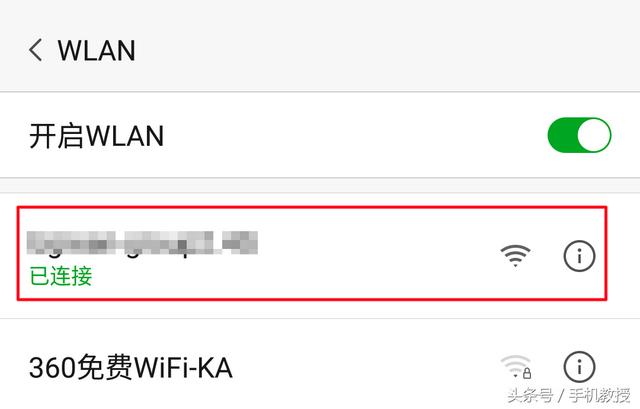Tap blank area right of 360免费WiFi-KA name
The height and width of the screenshot is (409, 640).
coord(365,367)
